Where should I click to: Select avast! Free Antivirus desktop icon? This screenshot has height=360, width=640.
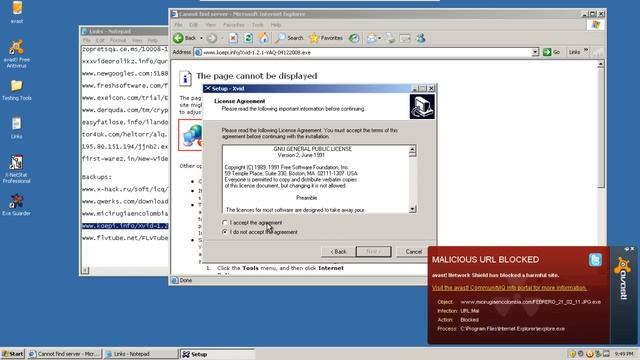point(16,53)
